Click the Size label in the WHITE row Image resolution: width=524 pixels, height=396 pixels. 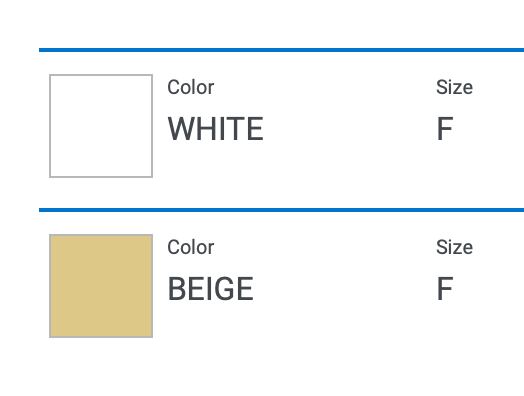[x=454, y=88]
